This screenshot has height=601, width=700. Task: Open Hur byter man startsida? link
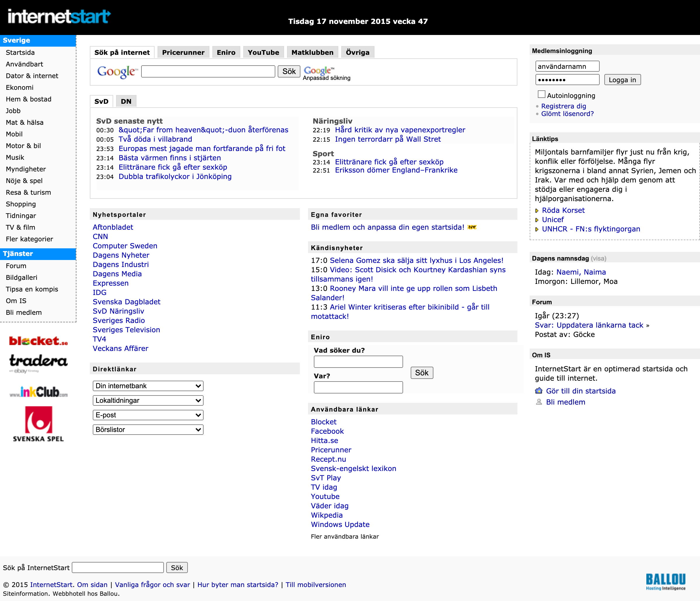coord(238,585)
